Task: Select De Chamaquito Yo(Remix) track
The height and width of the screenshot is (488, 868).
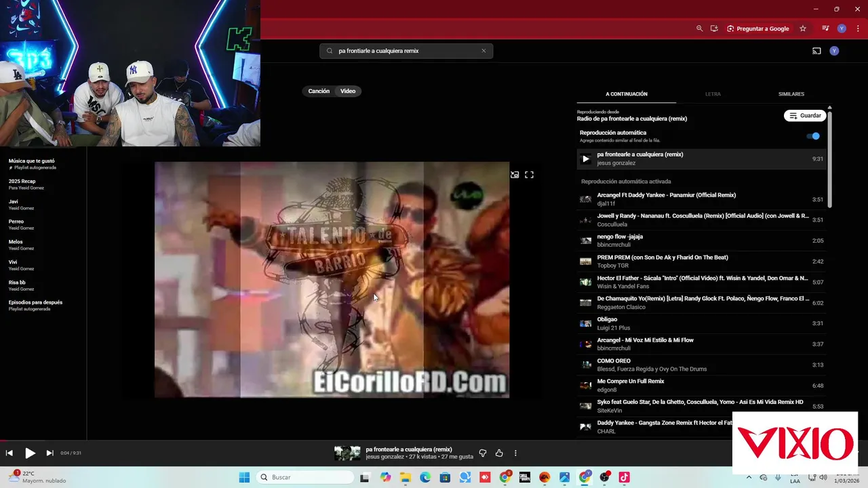Action: coord(702,303)
